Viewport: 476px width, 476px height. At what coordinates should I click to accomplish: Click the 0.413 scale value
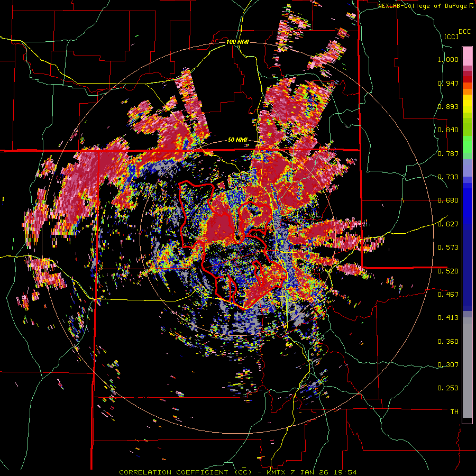click(448, 318)
